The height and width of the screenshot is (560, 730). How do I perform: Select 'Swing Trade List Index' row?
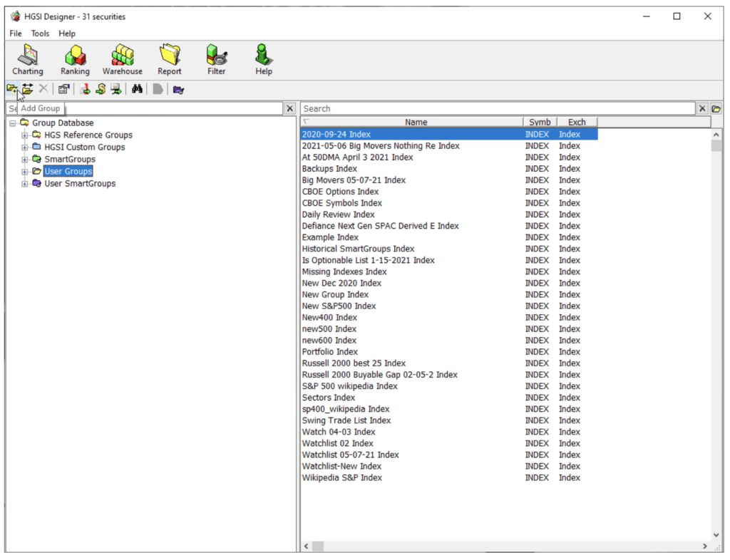pos(449,420)
